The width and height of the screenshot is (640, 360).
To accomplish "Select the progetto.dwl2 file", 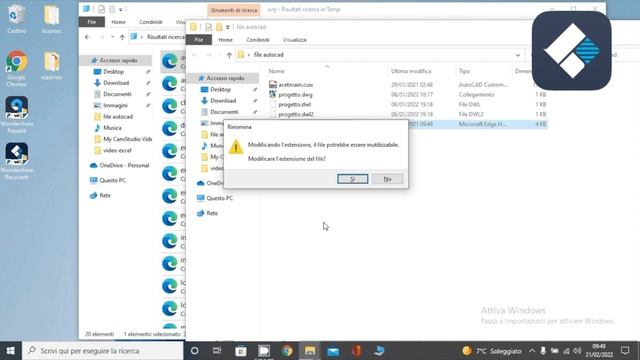I will coord(296,114).
